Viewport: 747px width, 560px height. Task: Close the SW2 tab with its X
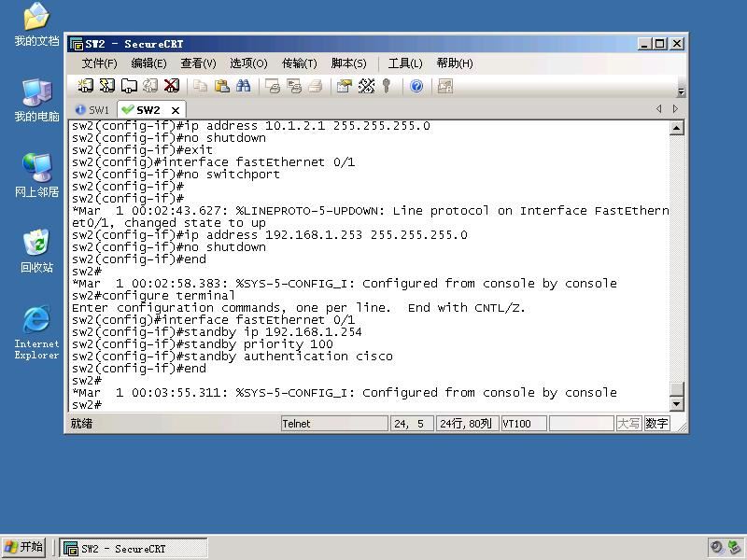click(176, 110)
